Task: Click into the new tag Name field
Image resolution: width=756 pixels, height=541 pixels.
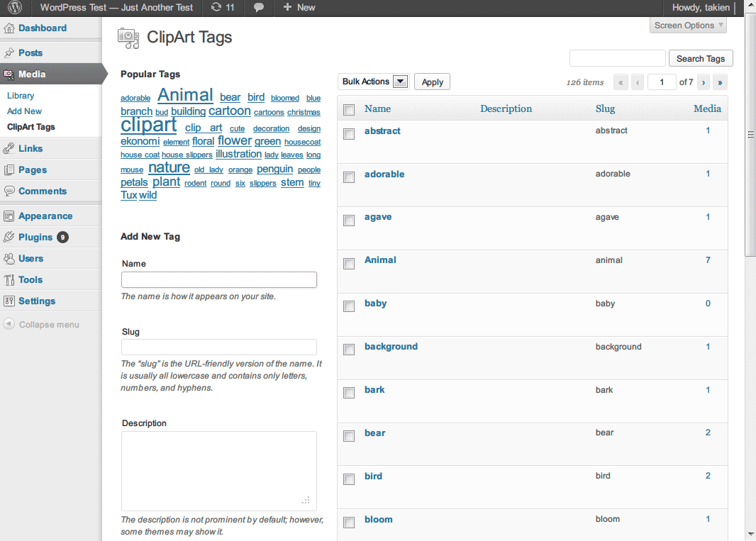Action: pyautogui.click(x=218, y=280)
